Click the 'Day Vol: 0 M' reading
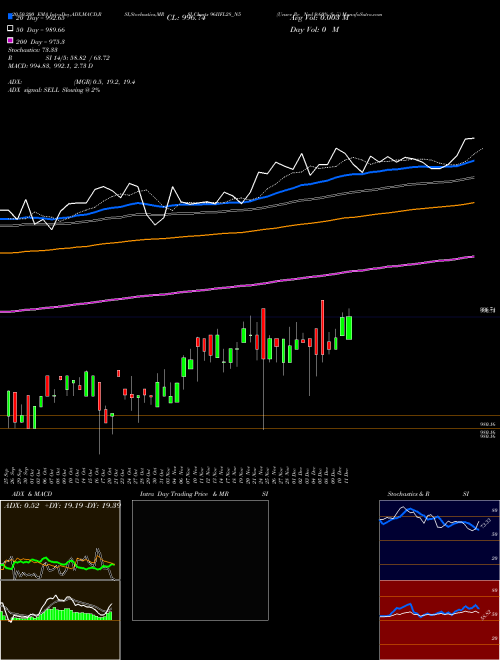Viewport: 500px width, 660px height. (314, 30)
